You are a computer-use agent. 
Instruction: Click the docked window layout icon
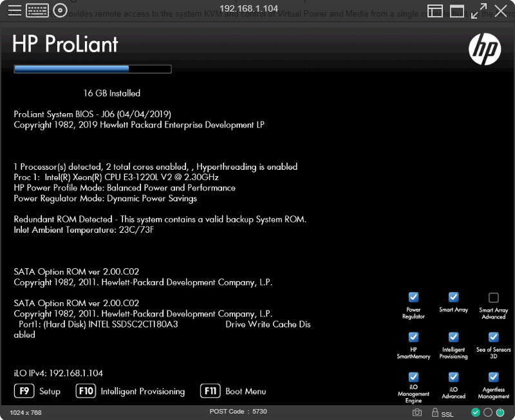[435, 11]
